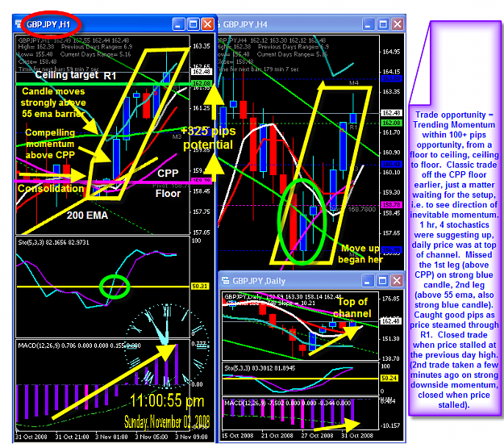Viewport: 504px width, 444px height.
Task: Click the 3 Nov 01:00 time axis label
Action: click(x=111, y=437)
